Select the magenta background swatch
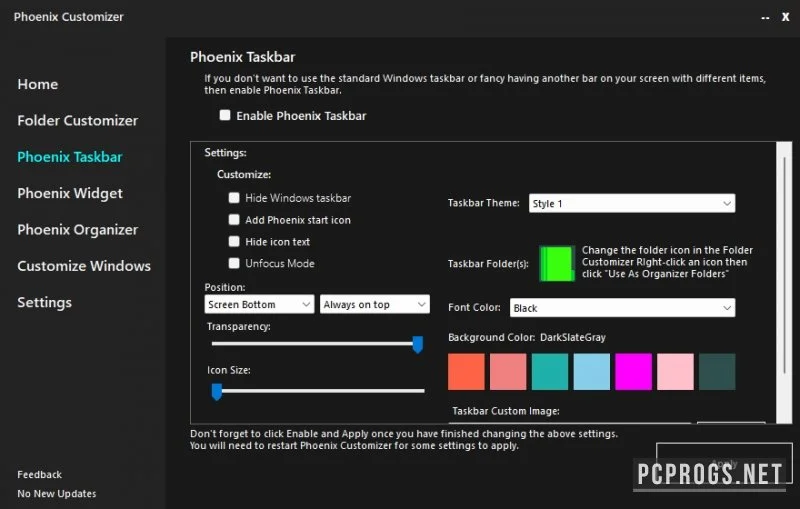This screenshot has width=800, height=509. 634,371
